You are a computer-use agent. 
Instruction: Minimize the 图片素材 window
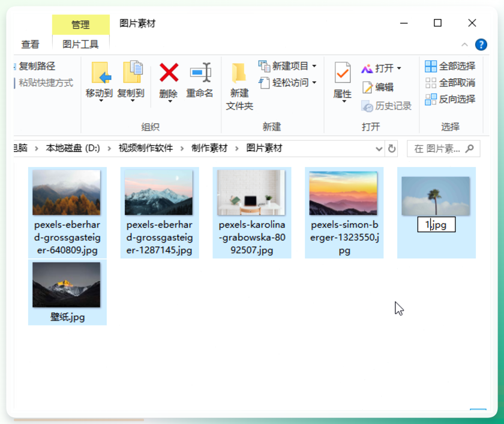[404, 23]
